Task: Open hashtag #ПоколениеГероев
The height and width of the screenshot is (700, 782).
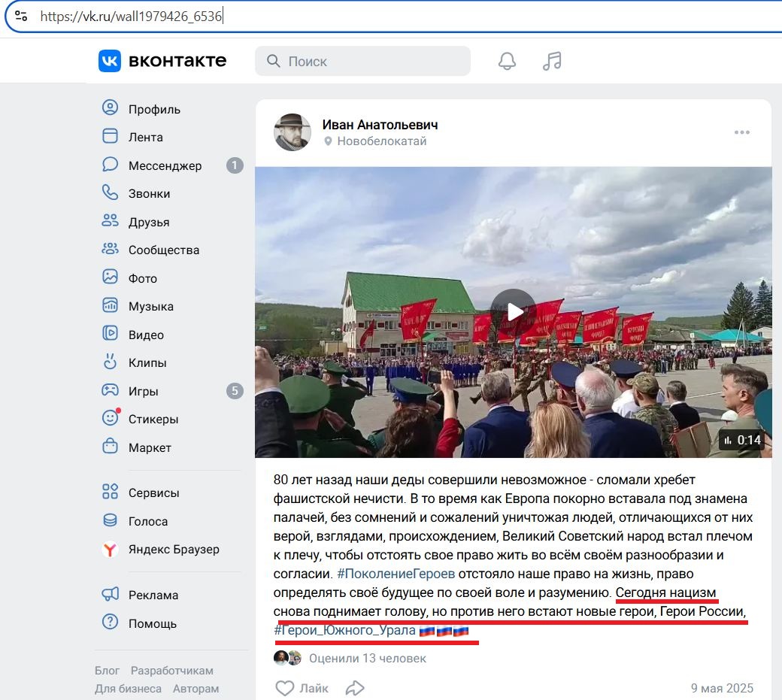Action: (x=396, y=574)
